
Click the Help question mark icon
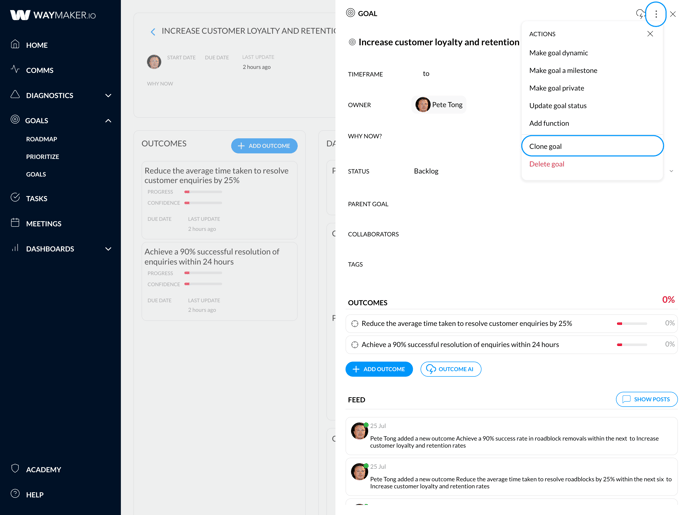click(15, 494)
